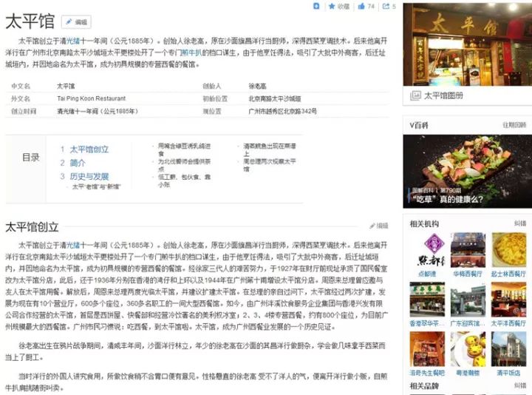The image size is (532, 395).
Task: Click the 相关品牌 heading
Action: (x=424, y=386)
